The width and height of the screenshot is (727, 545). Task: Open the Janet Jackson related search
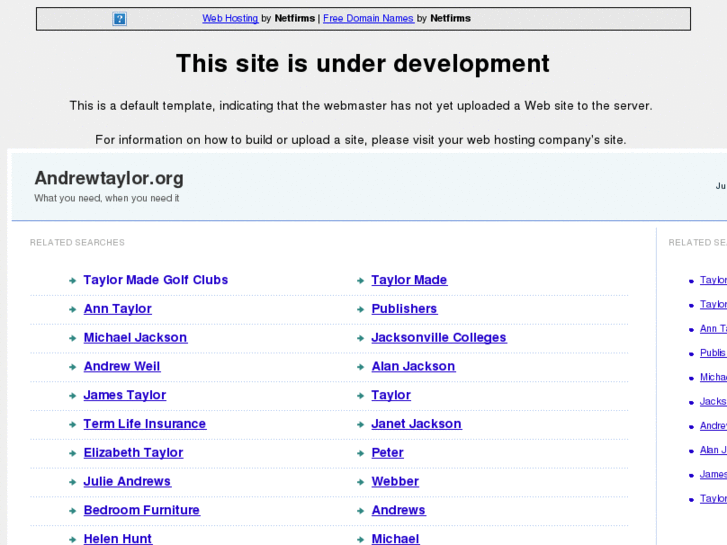tap(416, 423)
